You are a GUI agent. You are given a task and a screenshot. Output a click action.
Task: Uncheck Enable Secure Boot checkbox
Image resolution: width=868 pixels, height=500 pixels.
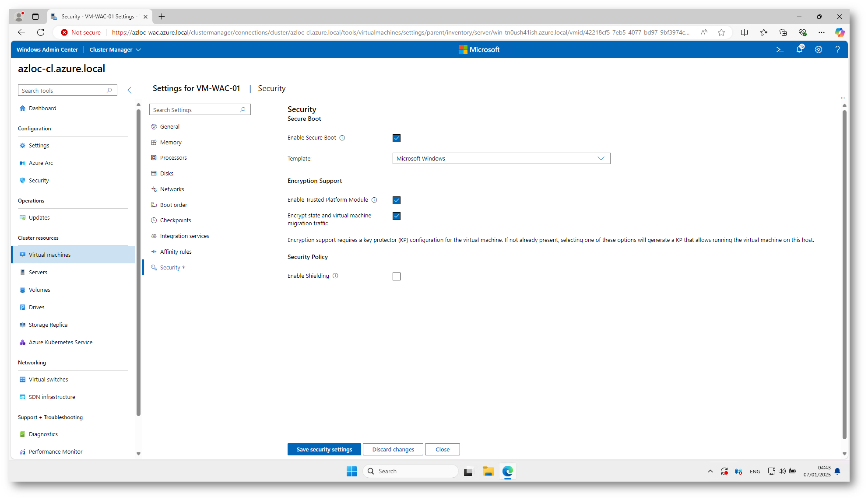point(397,138)
